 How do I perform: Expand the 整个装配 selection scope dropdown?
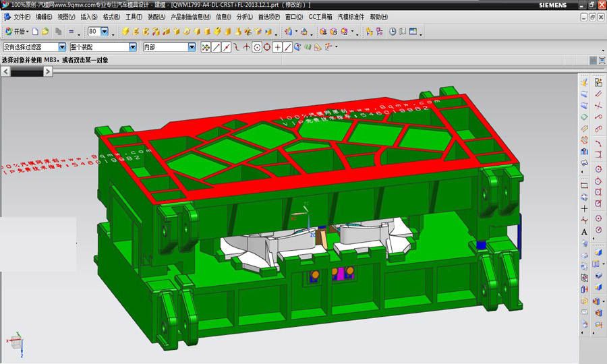tap(133, 47)
